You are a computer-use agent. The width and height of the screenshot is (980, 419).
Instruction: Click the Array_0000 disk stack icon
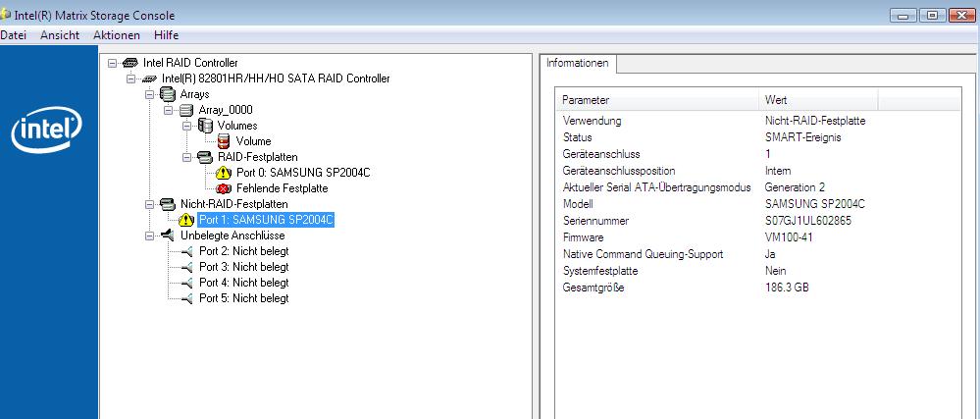[x=186, y=110]
